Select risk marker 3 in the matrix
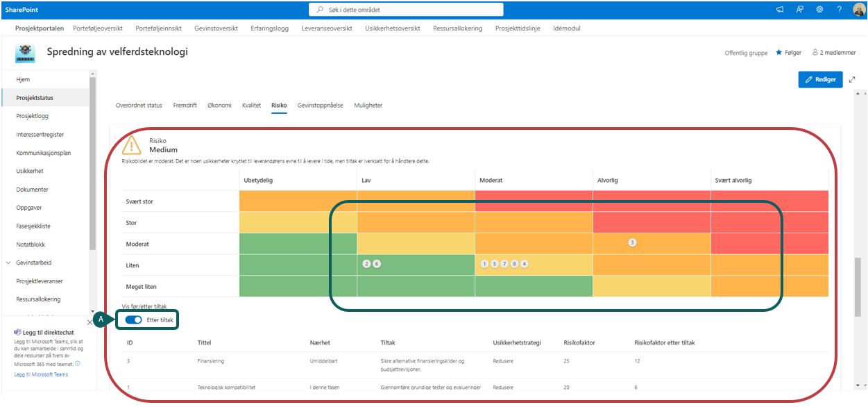 (x=632, y=242)
